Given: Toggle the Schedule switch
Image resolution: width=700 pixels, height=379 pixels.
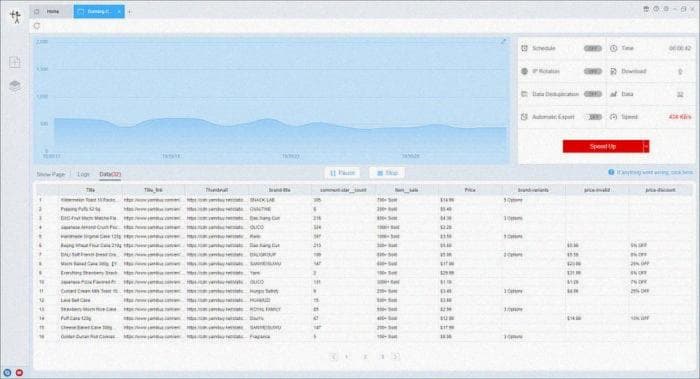Looking at the screenshot, I should tap(593, 48).
